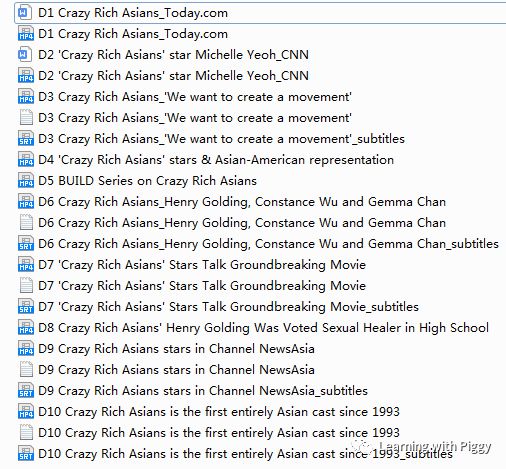Click the MP4 icon for D2 Michelle Yeoh_CNN

[26, 76]
